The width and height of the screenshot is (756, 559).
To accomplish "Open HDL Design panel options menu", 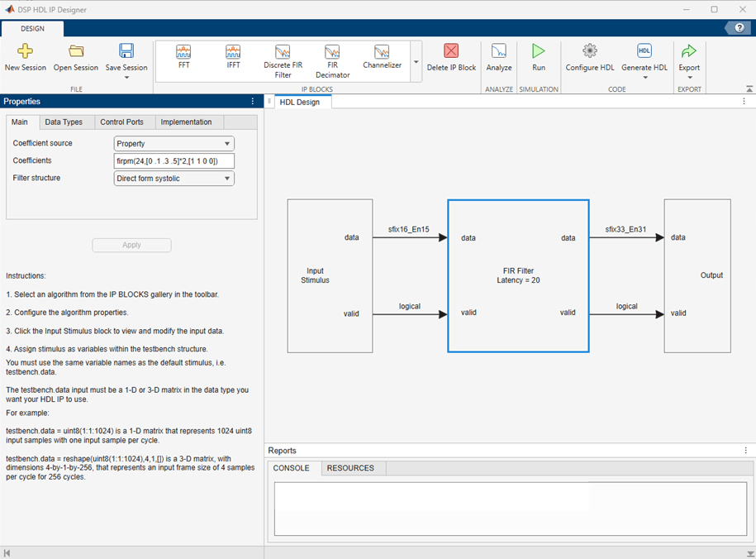I will click(x=744, y=102).
